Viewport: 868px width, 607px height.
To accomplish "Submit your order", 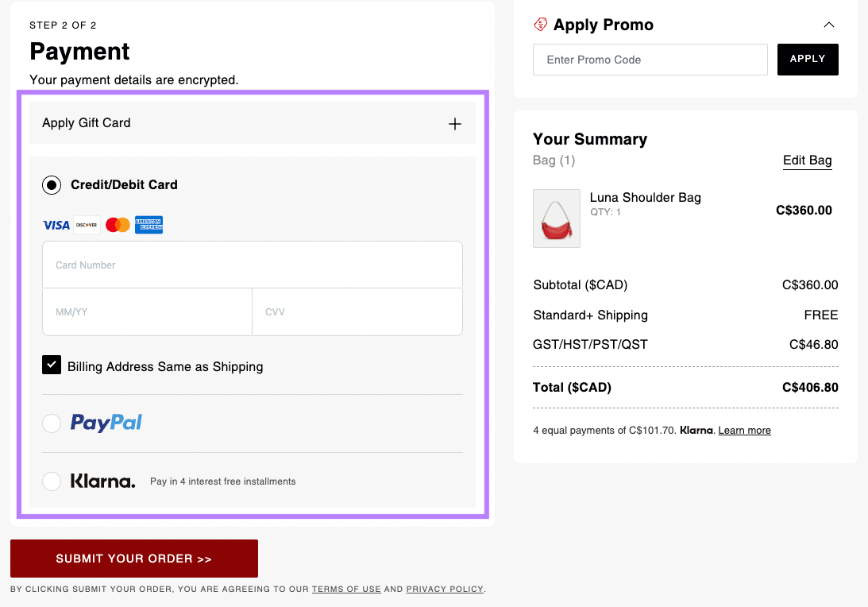I will coord(133,558).
